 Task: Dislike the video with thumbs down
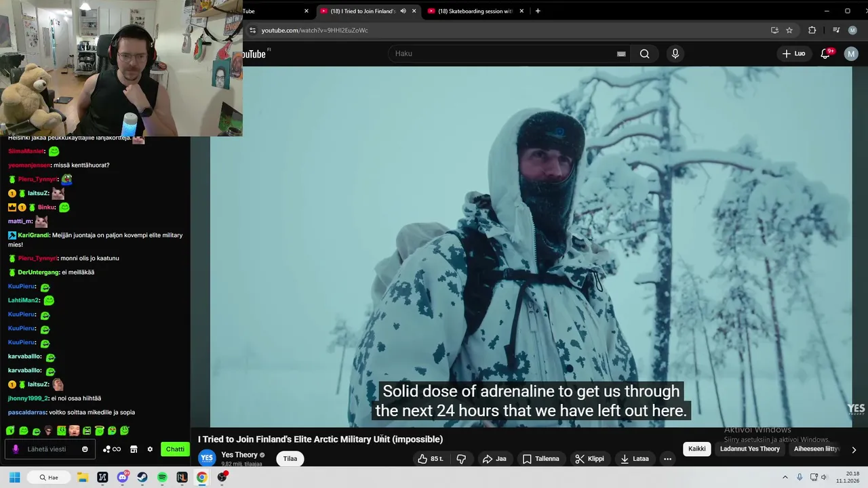coord(461,459)
